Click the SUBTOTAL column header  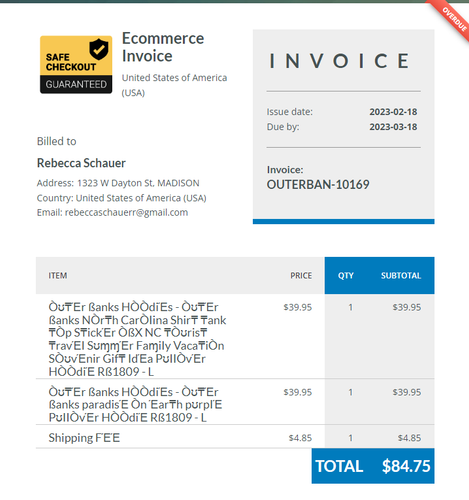(x=401, y=276)
